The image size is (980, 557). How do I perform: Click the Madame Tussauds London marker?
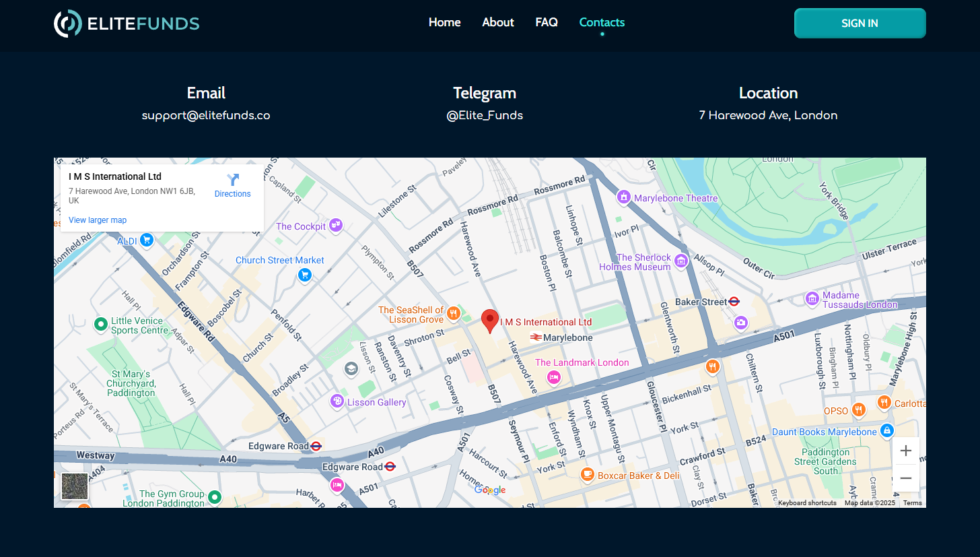click(x=812, y=298)
